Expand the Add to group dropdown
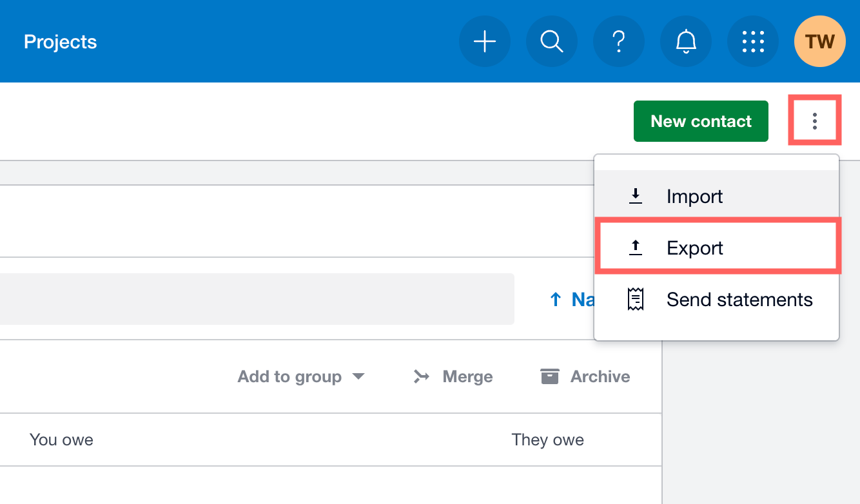Viewport: 860px width, 504px height. tap(300, 376)
